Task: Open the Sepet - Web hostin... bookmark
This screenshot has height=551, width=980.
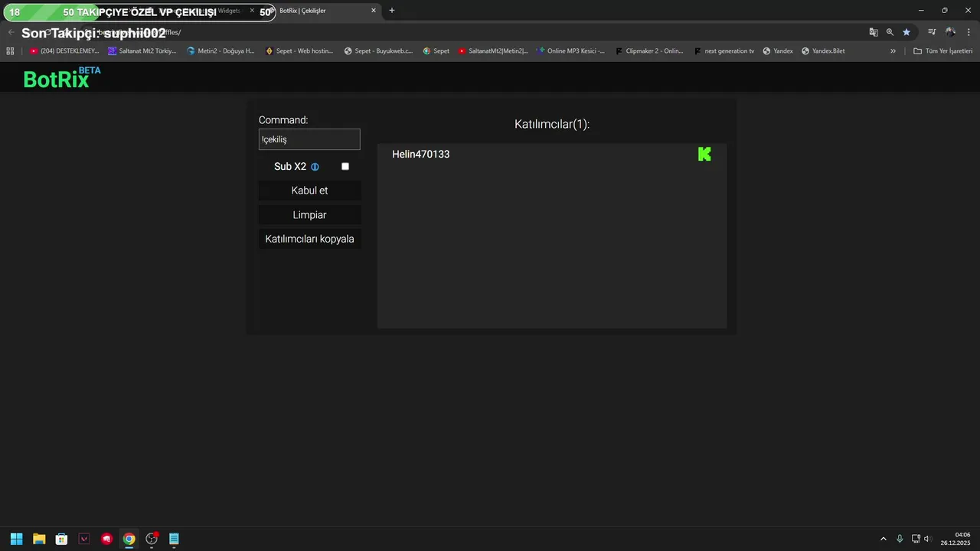Action: (x=299, y=51)
